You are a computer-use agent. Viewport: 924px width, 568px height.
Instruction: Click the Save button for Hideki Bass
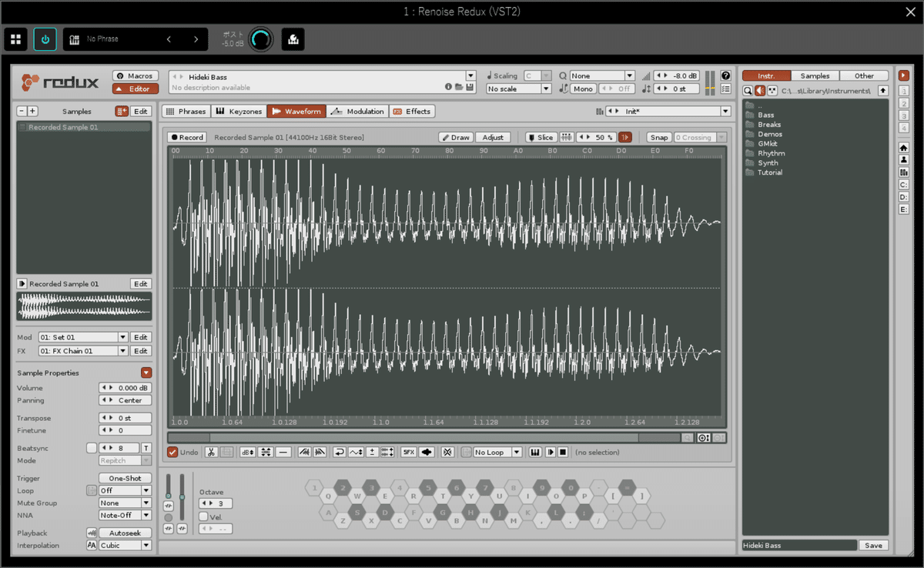pos(873,544)
